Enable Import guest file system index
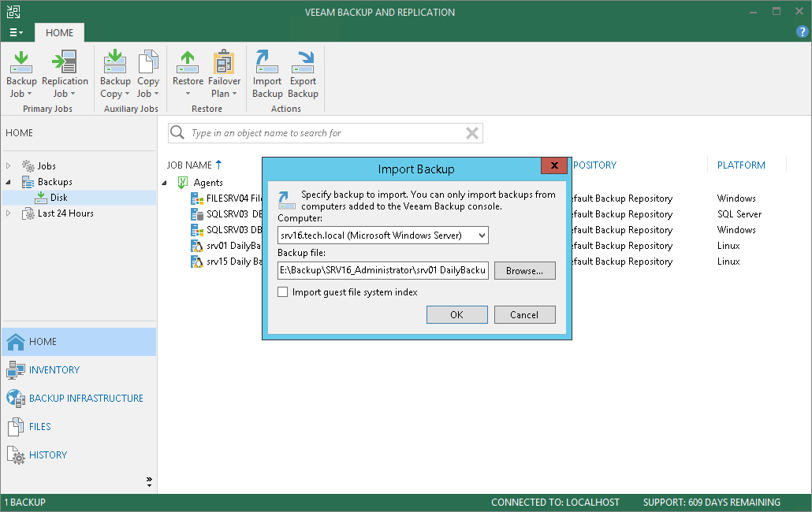This screenshot has width=812, height=512. [283, 291]
